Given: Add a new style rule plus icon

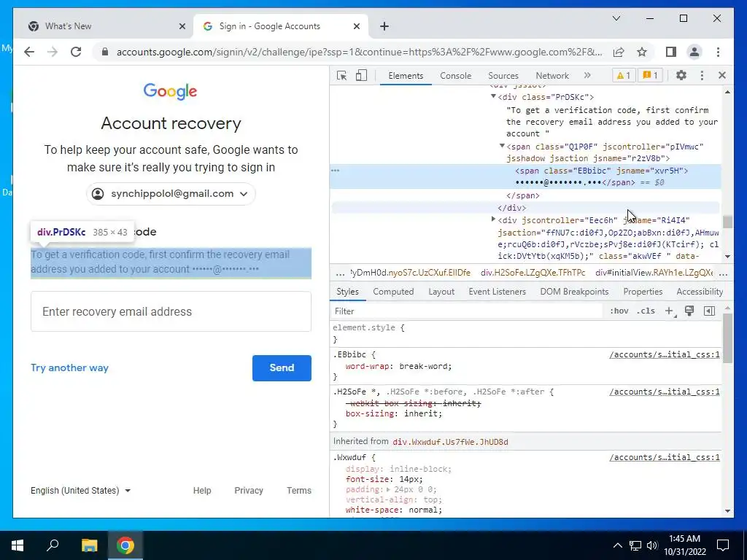Looking at the screenshot, I should [670, 311].
